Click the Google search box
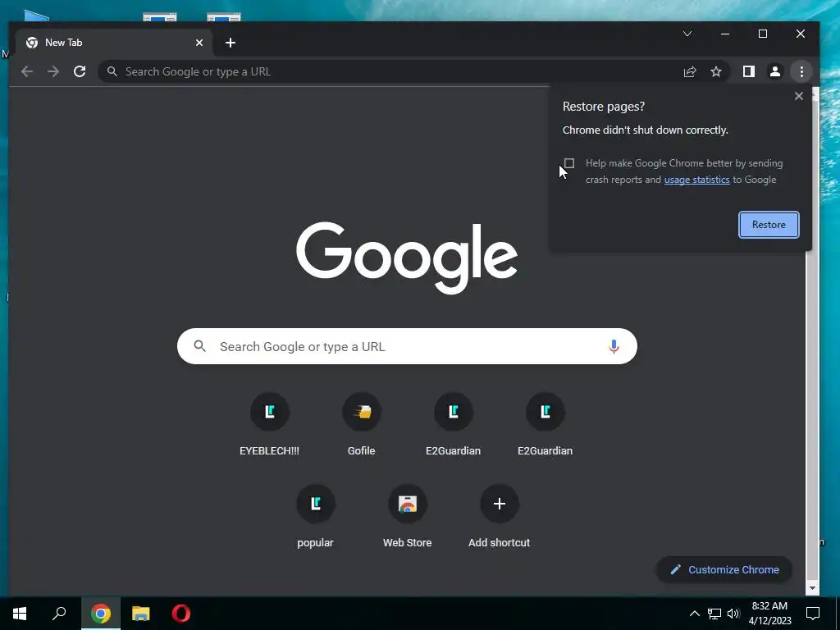The height and width of the screenshot is (630, 840). coord(407,347)
